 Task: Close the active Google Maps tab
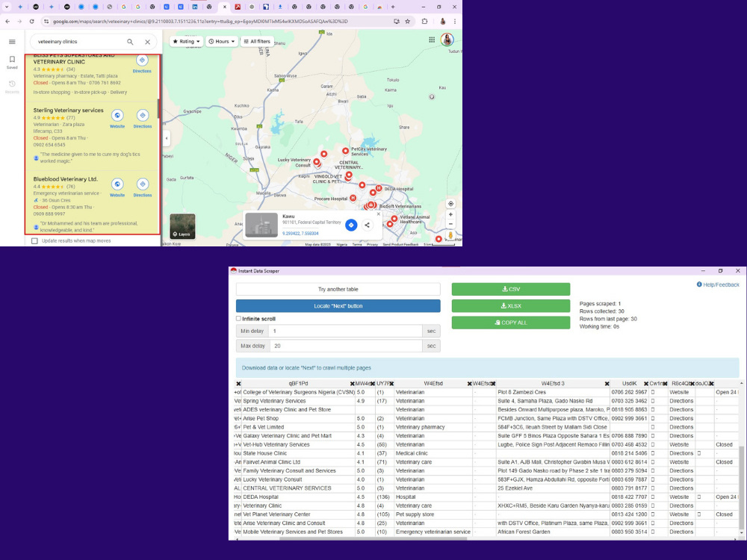point(225,7)
